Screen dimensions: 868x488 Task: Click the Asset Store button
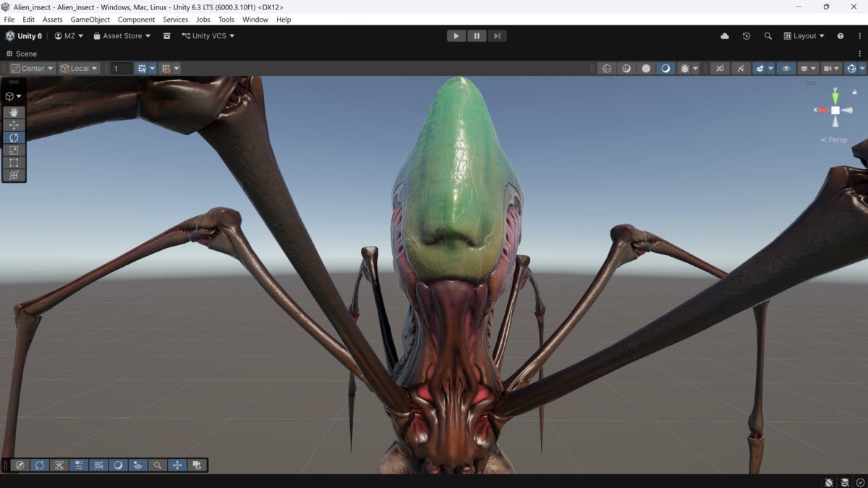(121, 35)
